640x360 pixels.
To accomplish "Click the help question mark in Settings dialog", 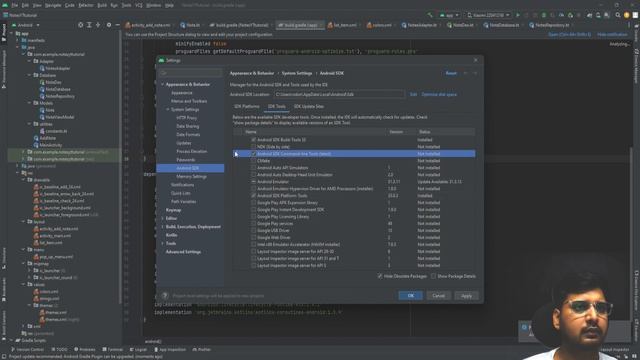I will point(165,296).
